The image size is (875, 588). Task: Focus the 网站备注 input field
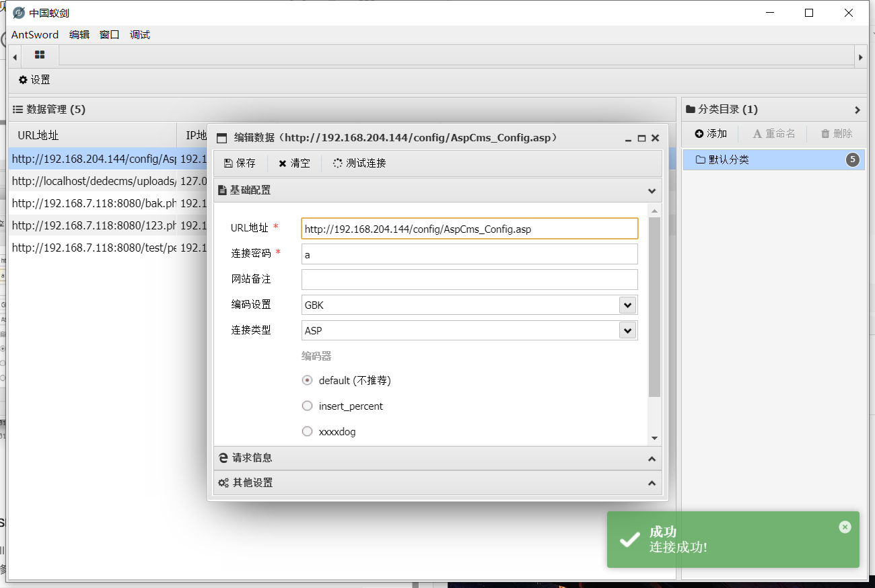[x=469, y=280]
